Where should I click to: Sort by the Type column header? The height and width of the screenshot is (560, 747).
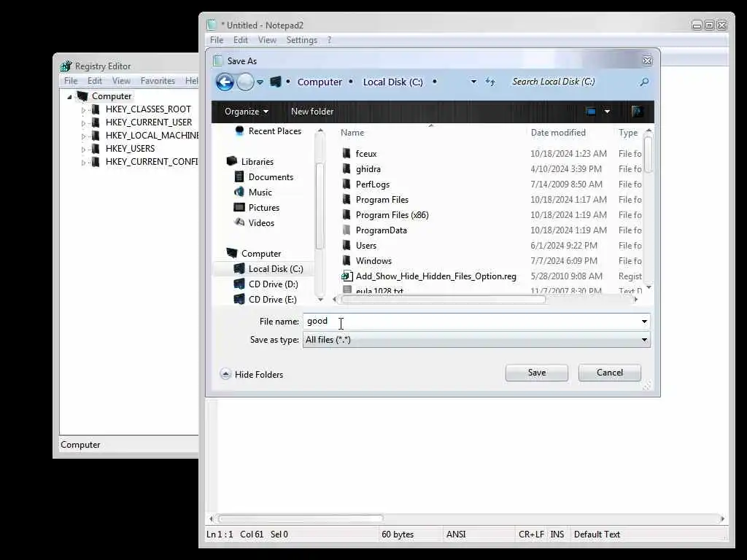[628, 133]
